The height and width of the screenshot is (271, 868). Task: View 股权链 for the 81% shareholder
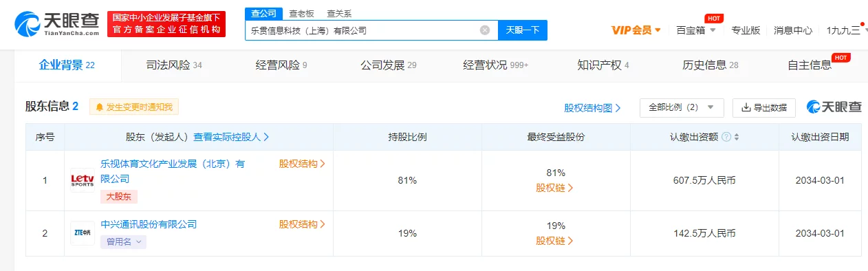tap(555, 187)
